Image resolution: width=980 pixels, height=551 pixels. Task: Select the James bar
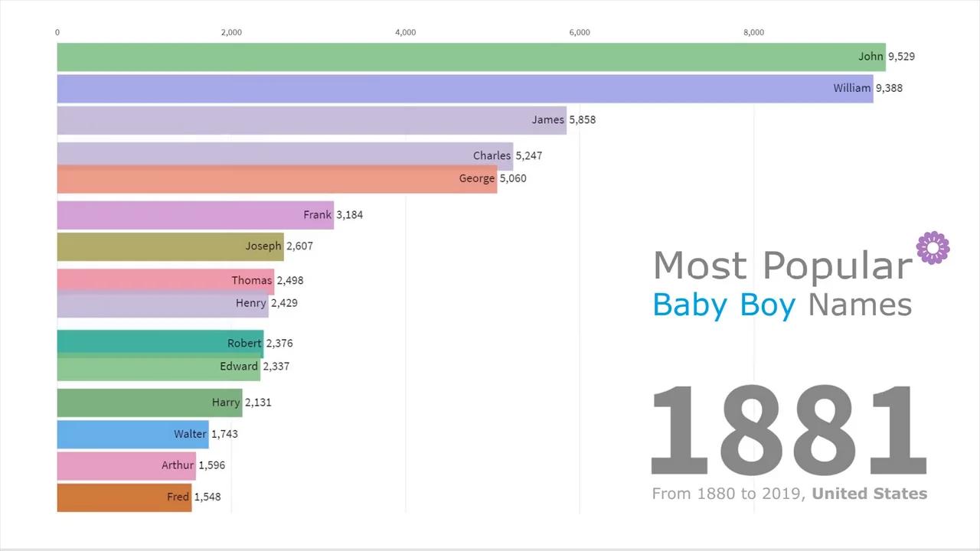pyautogui.click(x=306, y=119)
